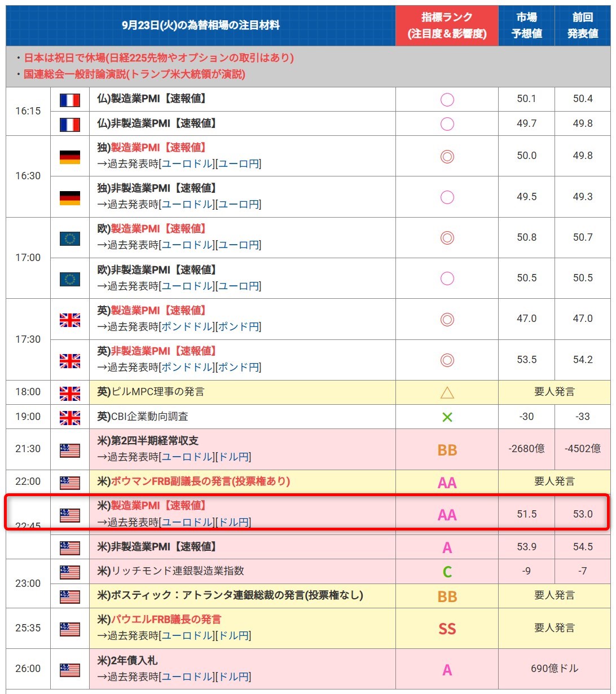Click the ボスティック:アトランタ連銀総裁の発言 title

230,595
